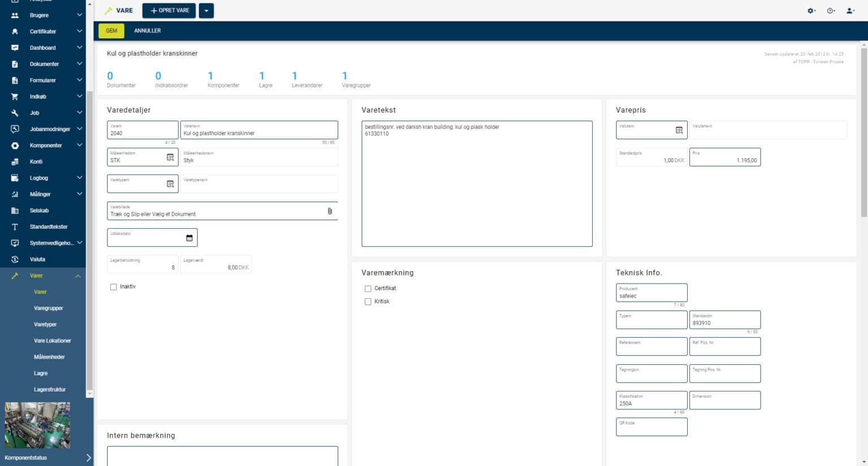The width and height of the screenshot is (868, 466).
Task: Open the user profile menu
Action: tap(850, 11)
